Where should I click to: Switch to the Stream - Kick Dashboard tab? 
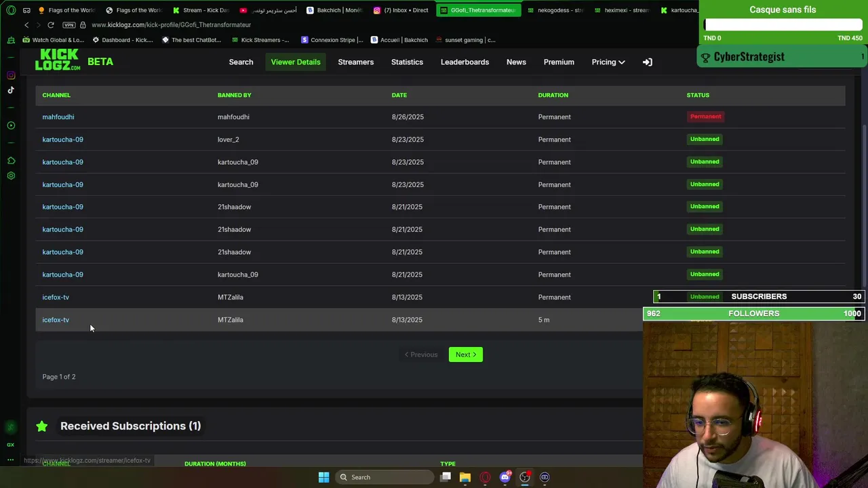point(201,10)
